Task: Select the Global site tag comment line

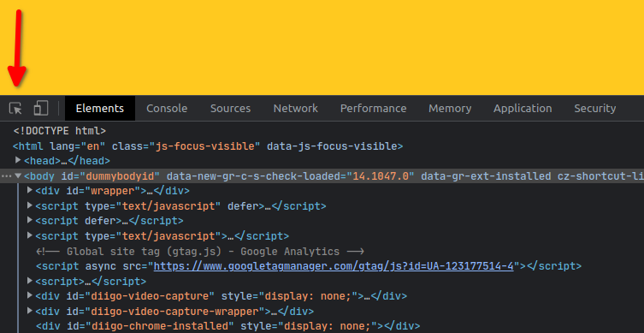Action: coord(200,251)
